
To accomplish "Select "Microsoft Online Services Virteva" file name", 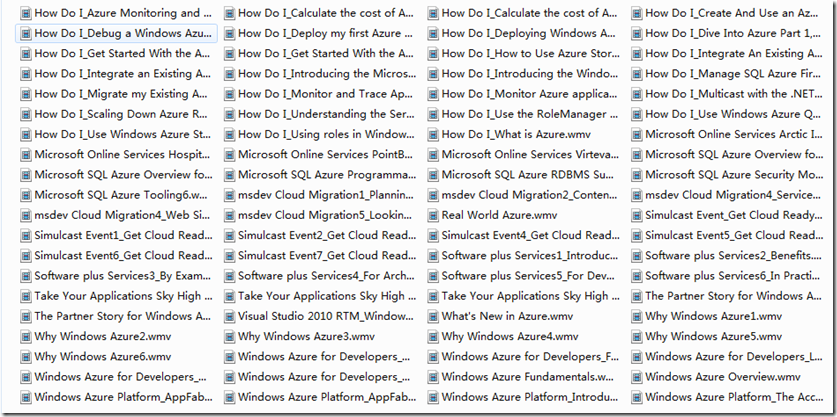I will [530, 155].
